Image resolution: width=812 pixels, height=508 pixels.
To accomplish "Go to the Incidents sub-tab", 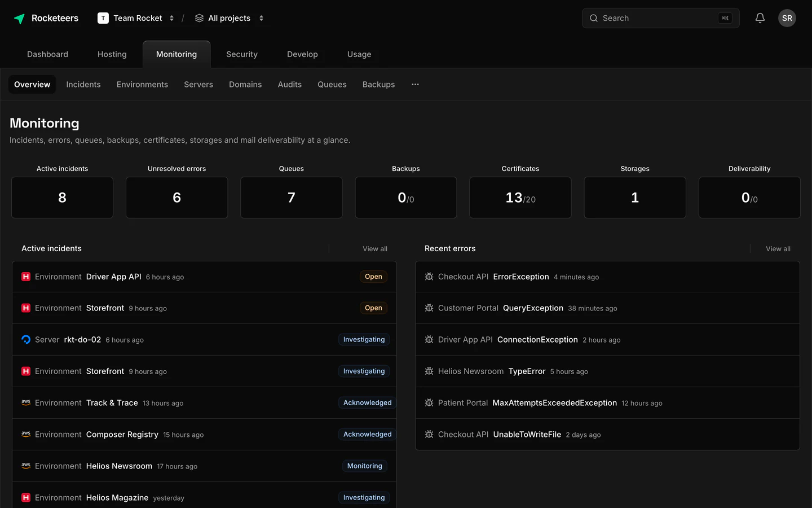I will coord(83,84).
